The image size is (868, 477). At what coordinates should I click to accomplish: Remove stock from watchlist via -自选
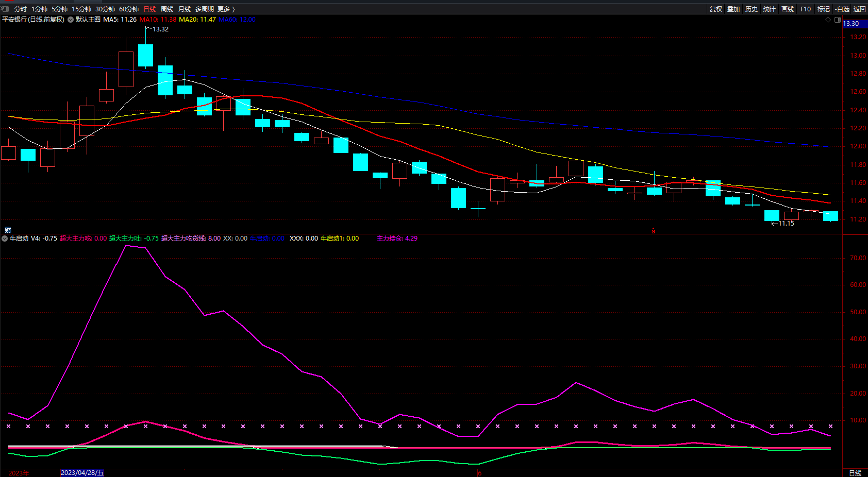pos(842,9)
